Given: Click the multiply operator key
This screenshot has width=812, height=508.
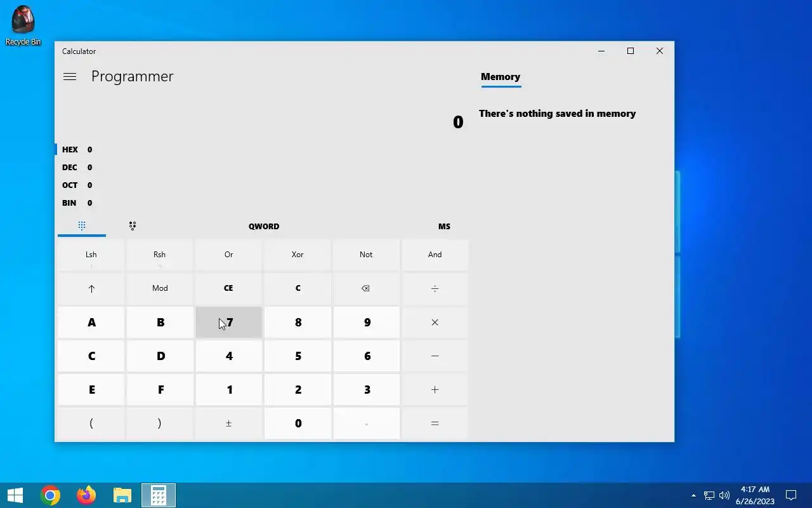Looking at the screenshot, I should click(435, 323).
